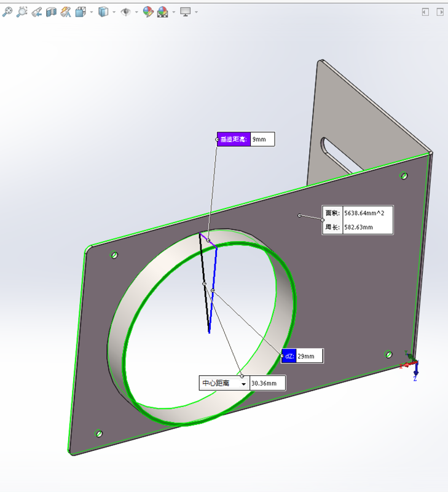Click the blue dZ measurement label
This screenshot has width=448, height=492.
coord(288,356)
